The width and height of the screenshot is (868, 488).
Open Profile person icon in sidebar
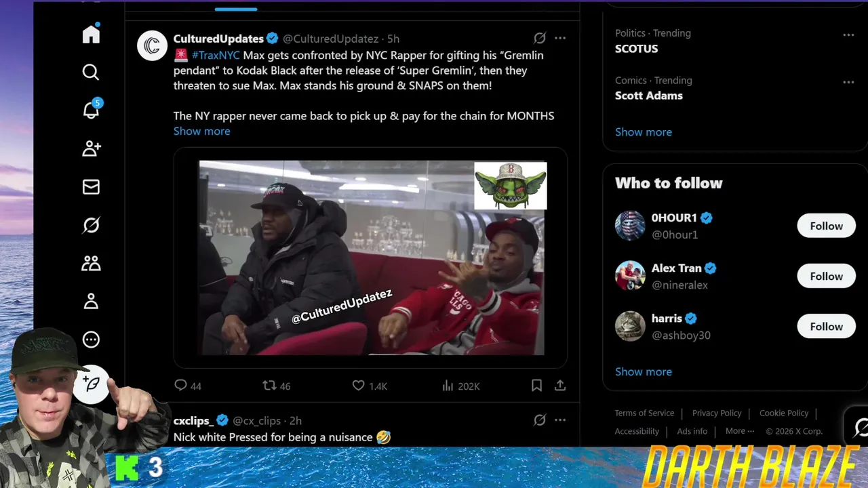91,302
